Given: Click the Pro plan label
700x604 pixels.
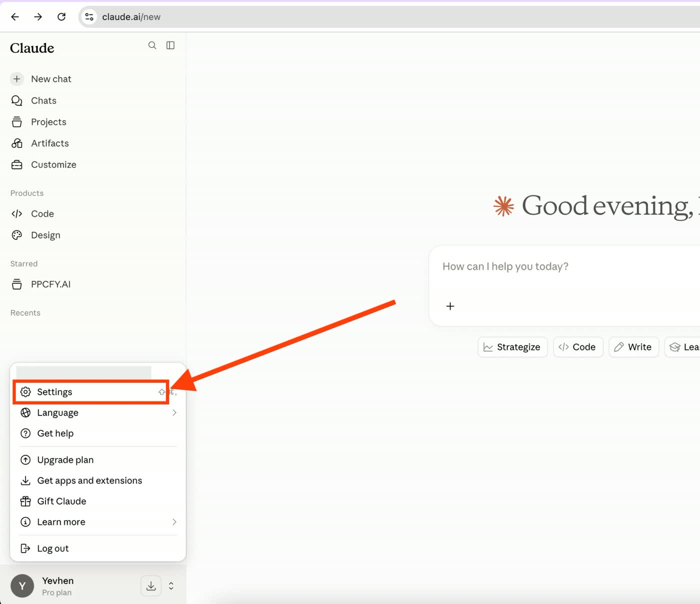Looking at the screenshot, I should click(x=56, y=592).
